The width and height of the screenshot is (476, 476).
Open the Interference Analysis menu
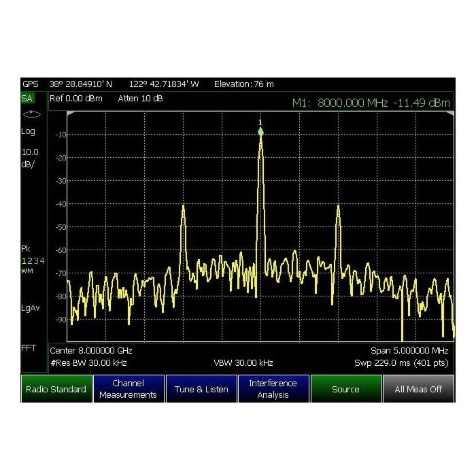tap(273, 389)
